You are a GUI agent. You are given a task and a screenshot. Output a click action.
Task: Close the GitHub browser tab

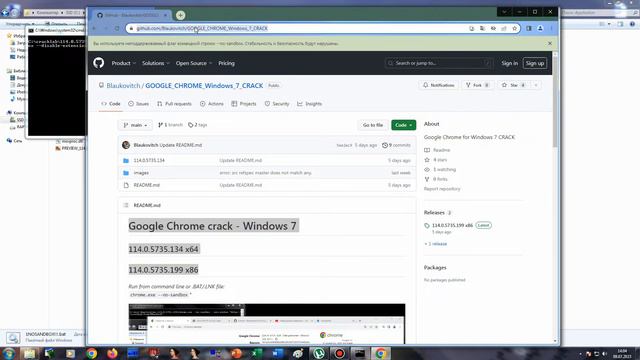tap(166, 15)
